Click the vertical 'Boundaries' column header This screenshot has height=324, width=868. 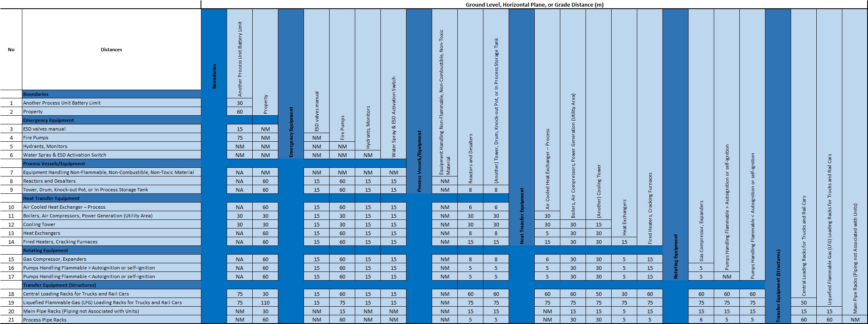214,76
